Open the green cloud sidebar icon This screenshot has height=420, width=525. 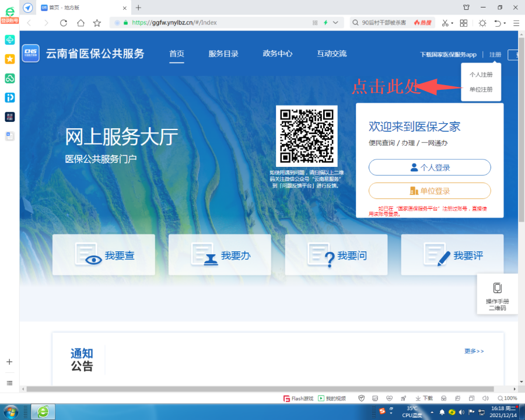click(10, 78)
